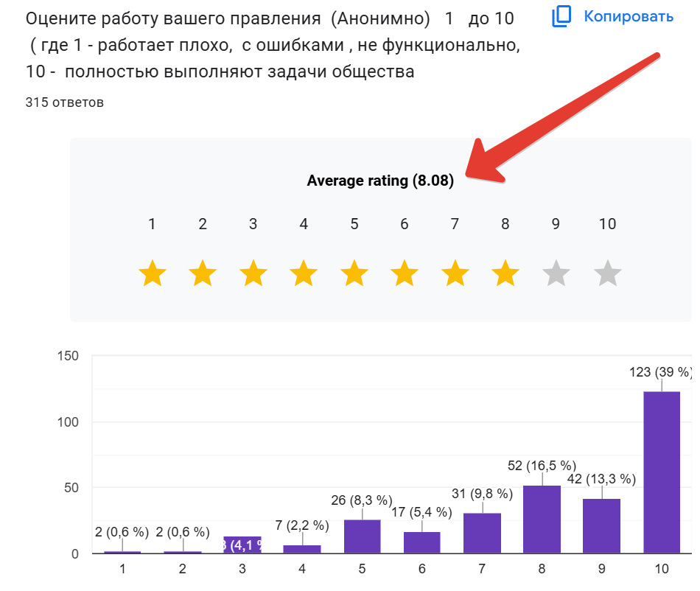Click the tallest bar for rating 10
The image size is (700, 591).
pyautogui.click(x=661, y=472)
